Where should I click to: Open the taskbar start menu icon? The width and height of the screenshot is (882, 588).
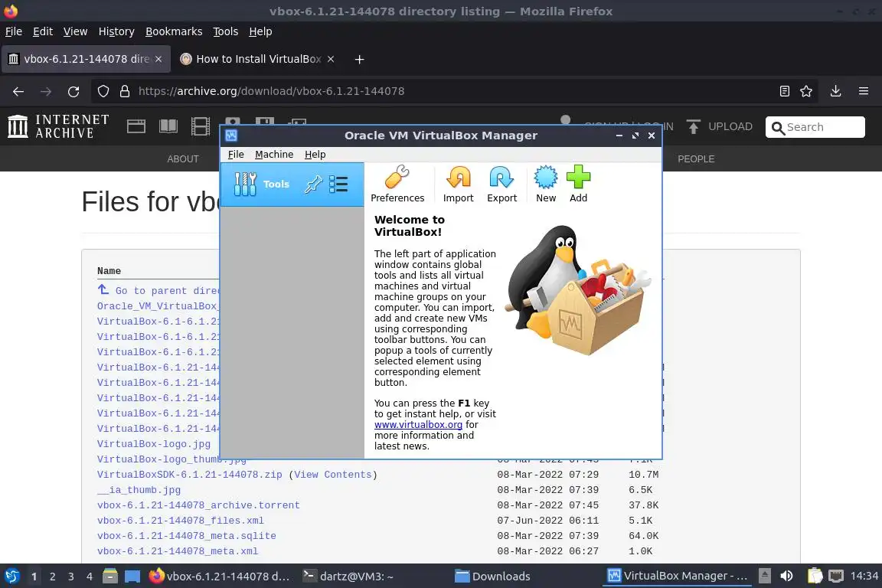pos(11,577)
